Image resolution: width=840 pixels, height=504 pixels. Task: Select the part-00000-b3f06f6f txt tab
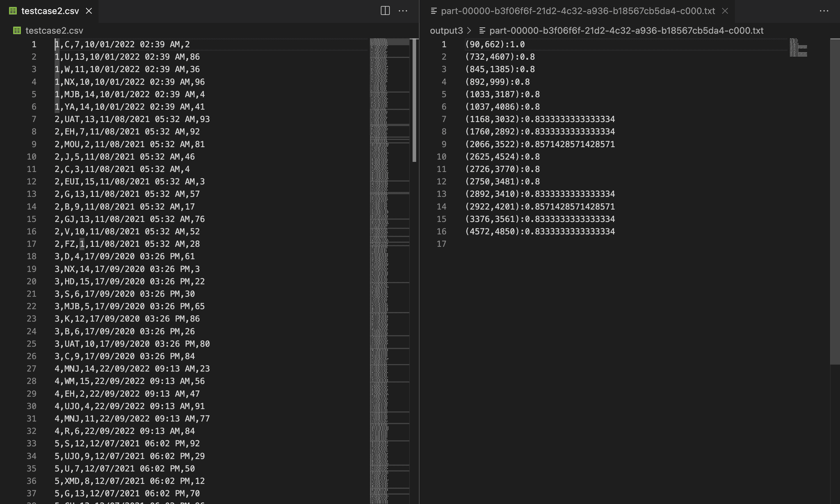(578, 11)
